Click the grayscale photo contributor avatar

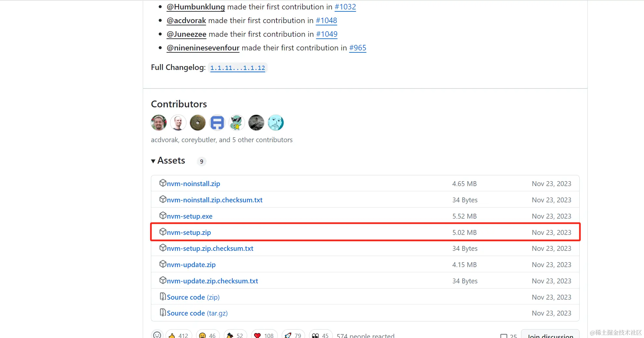(x=256, y=123)
